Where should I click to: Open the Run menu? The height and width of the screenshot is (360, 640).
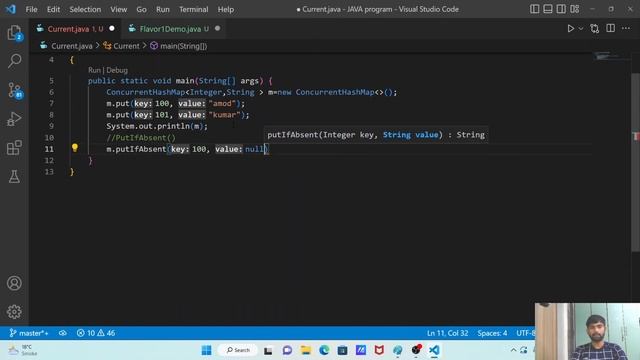coord(162,9)
